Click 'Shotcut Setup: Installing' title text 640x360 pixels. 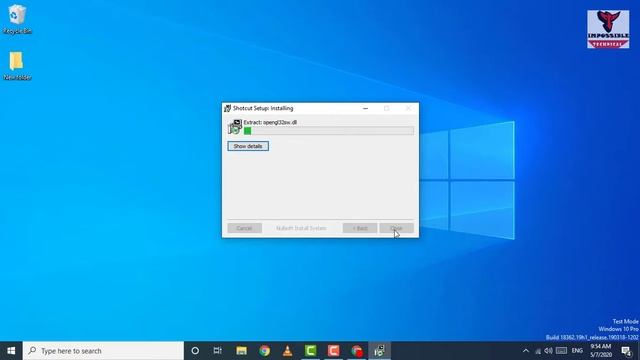click(x=263, y=108)
